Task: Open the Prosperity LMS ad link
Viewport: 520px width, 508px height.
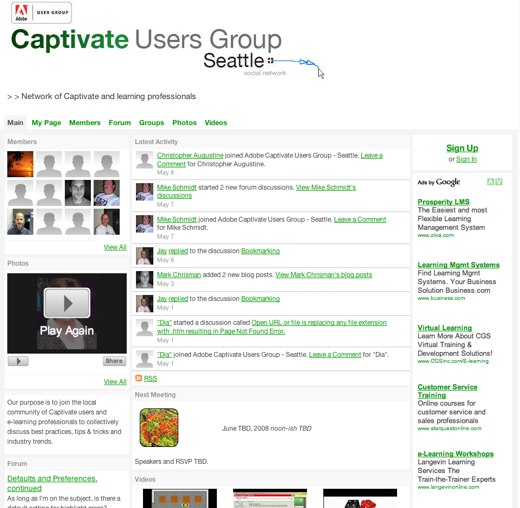Action: click(x=443, y=202)
